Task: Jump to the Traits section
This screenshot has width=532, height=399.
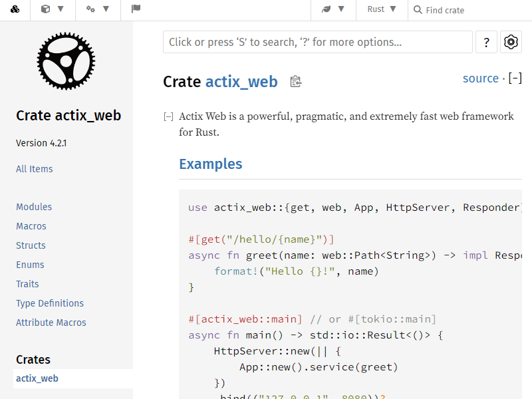Action: (27, 284)
